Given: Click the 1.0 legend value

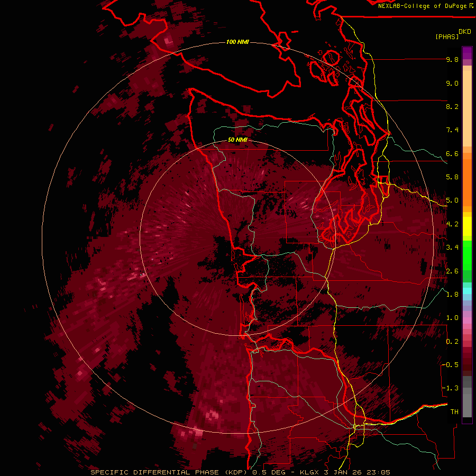Looking at the screenshot, I should click(452, 318).
